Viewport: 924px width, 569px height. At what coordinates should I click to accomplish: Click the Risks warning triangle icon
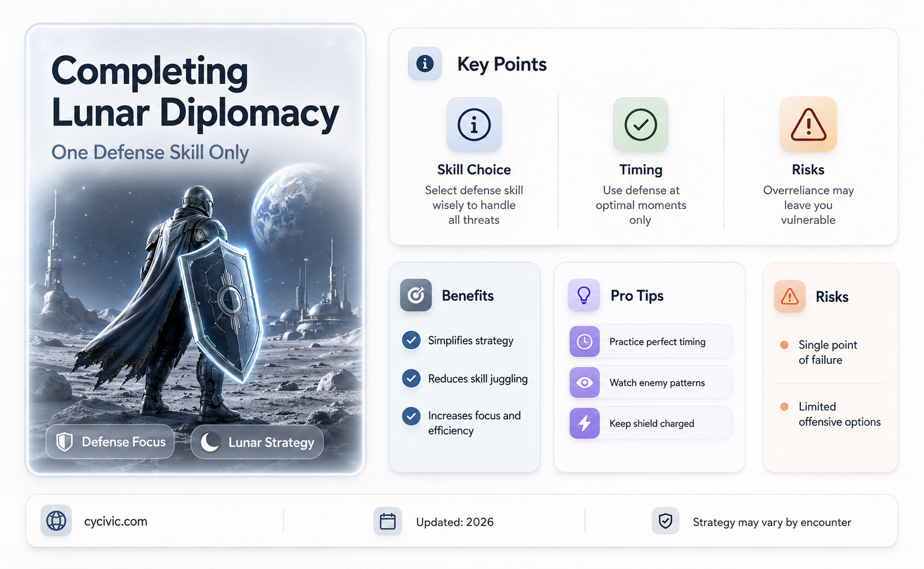[808, 124]
